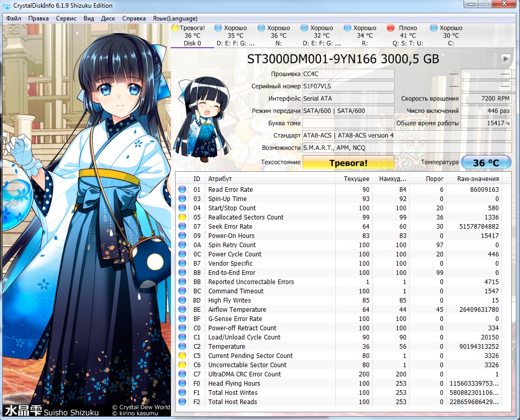Click the blue orb for Spin Retry Count
Screen dimensions: 520x420
[182, 245]
